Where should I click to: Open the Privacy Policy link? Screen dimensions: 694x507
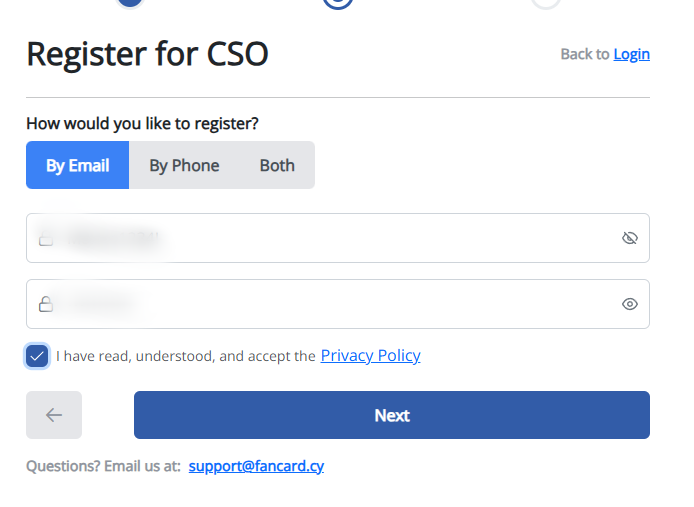[370, 356]
